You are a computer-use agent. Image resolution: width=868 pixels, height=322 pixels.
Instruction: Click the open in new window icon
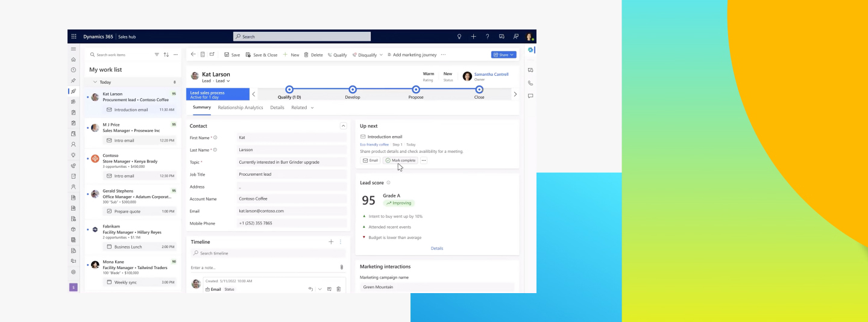coord(212,54)
